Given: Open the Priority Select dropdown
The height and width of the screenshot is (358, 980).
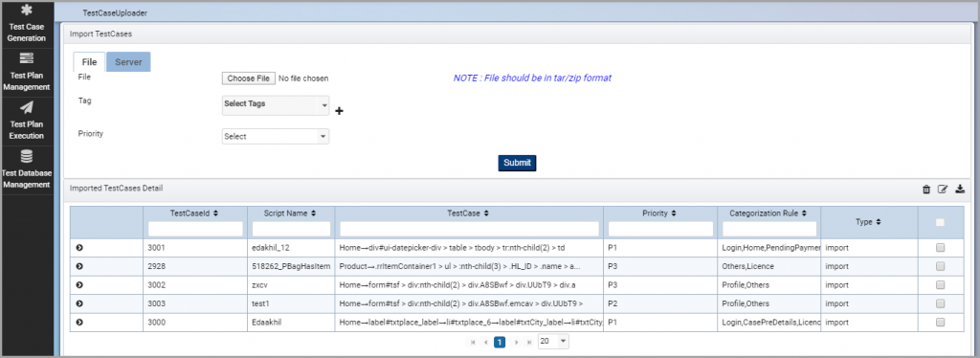Looking at the screenshot, I should pos(276,136).
